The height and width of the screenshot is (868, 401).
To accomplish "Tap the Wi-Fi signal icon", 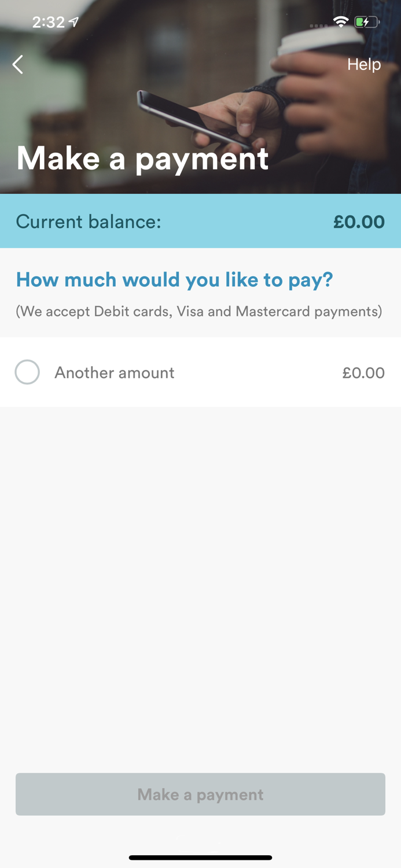I will pyautogui.click(x=340, y=21).
